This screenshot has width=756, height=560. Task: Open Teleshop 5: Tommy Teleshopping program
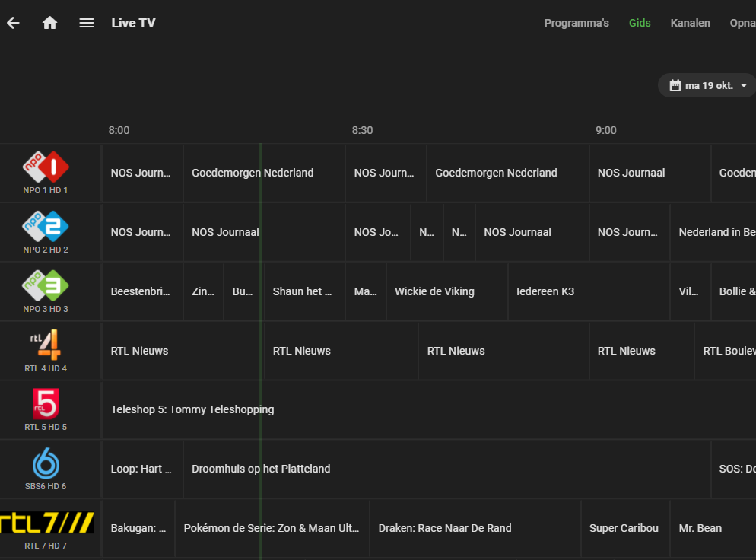coord(192,409)
